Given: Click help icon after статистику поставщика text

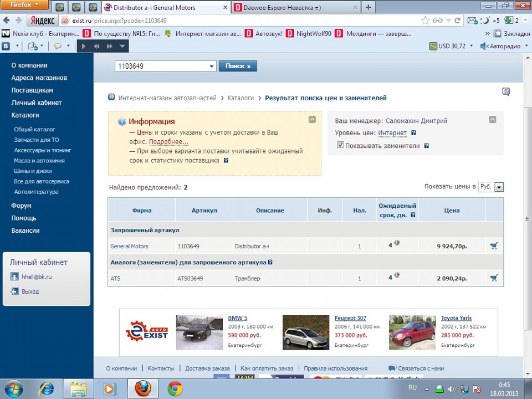Looking at the screenshot, I should pyautogui.click(x=226, y=161).
